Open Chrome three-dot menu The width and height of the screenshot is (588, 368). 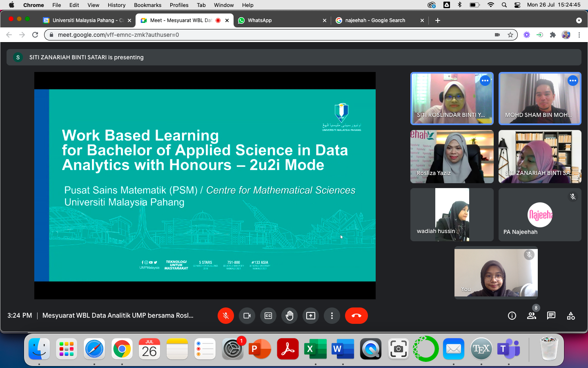[x=579, y=35]
